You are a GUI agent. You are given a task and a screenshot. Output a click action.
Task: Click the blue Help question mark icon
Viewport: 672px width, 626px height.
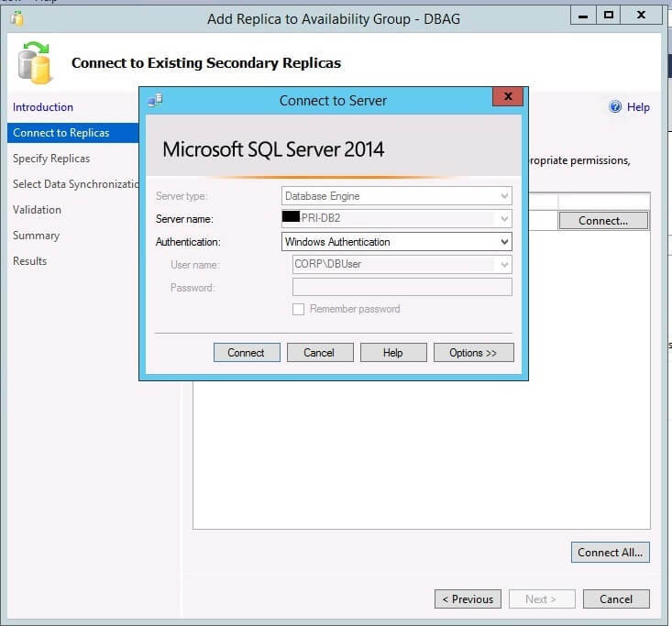(615, 107)
